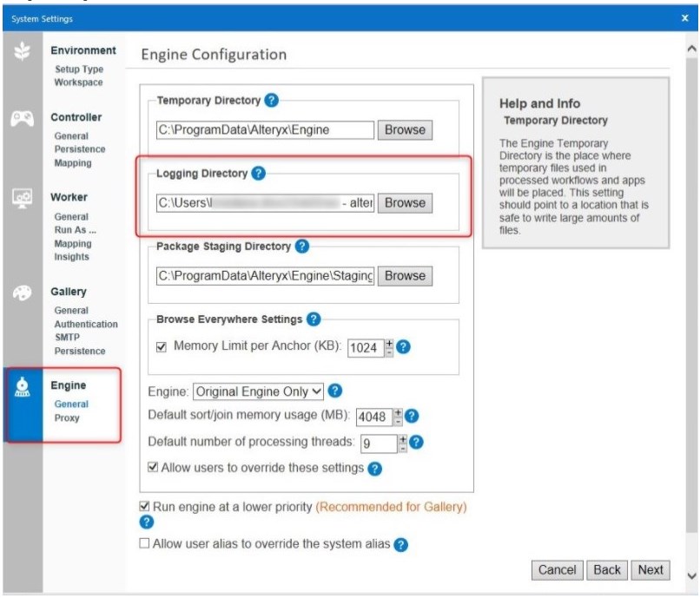Open Proxy settings under Engine
The width and height of the screenshot is (700, 598).
point(66,417)
